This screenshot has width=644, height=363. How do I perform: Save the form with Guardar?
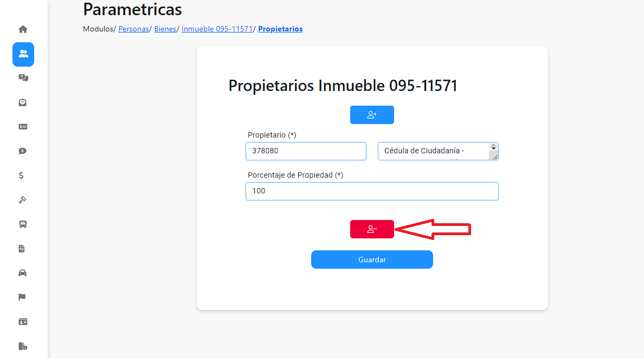[372, 260]
